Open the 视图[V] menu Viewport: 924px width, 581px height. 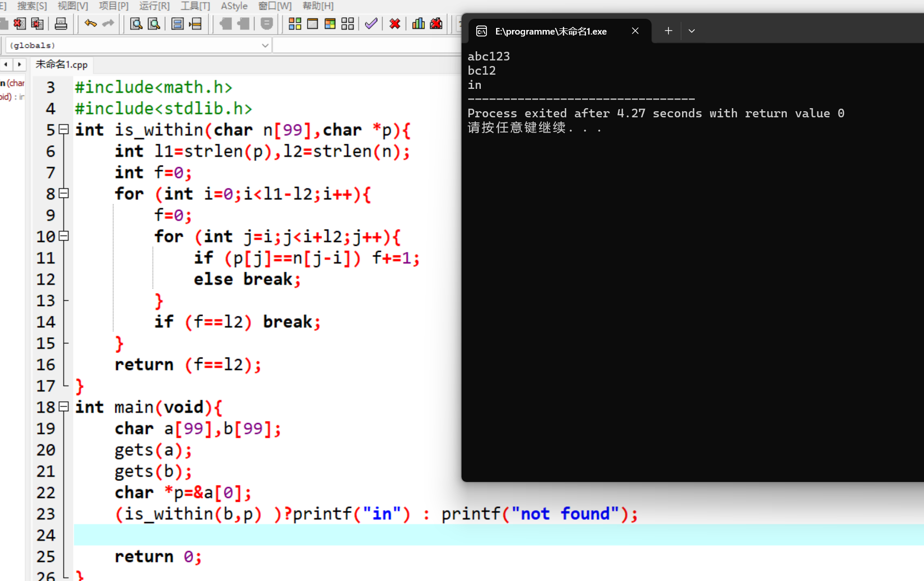(x=73, y=6)
